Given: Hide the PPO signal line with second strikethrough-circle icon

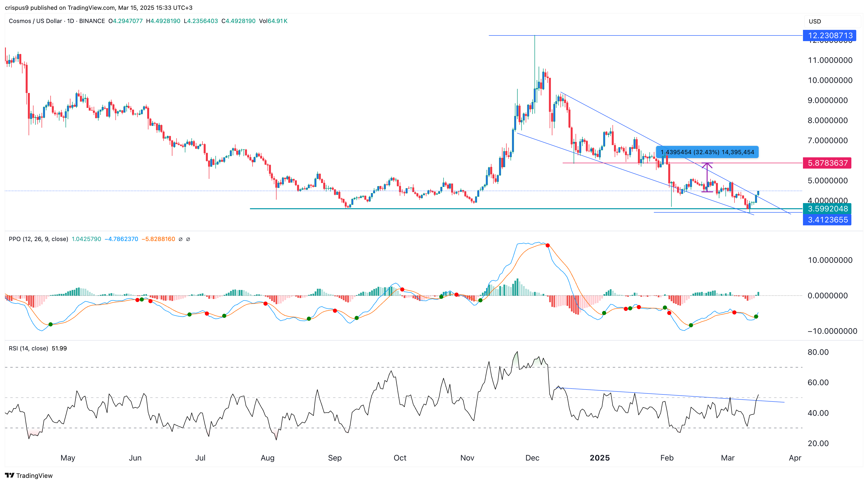Looking at the screenshot, I should [x=188, y=239].
